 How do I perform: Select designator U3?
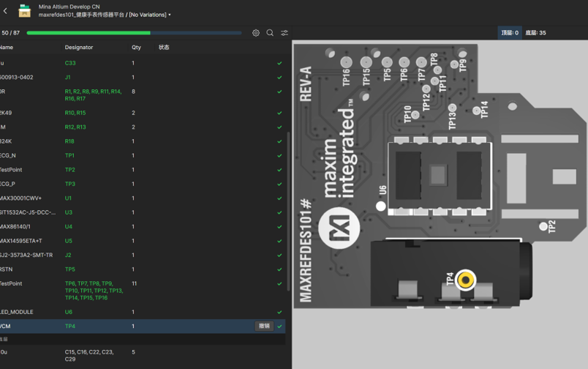(x=68, y=212)
